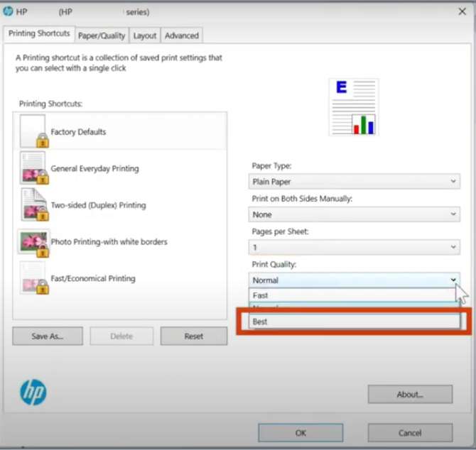Click the Two-sided (Duplex) Printing icon
The height and width of the screenshot is (450, 476).
(x=34, y=204)
